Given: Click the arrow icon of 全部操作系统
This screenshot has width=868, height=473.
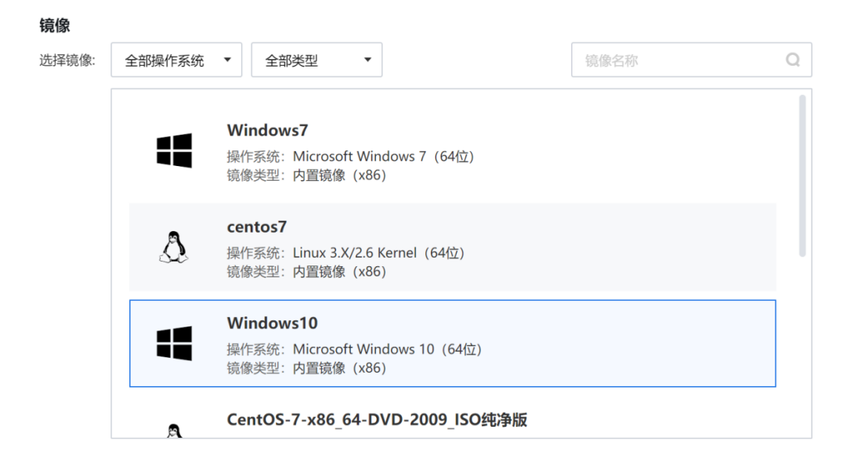Looking at the screenshot, I should click(227, 60).
